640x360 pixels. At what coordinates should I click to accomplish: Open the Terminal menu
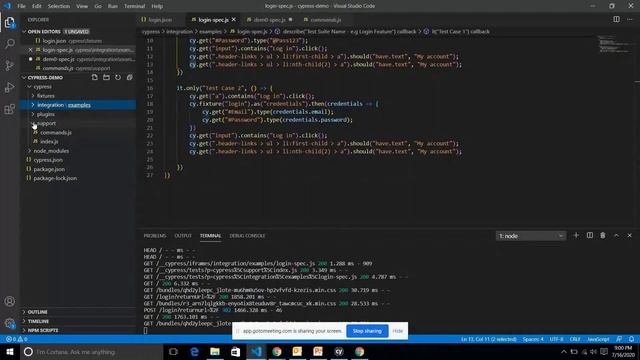tap(134, 6)
